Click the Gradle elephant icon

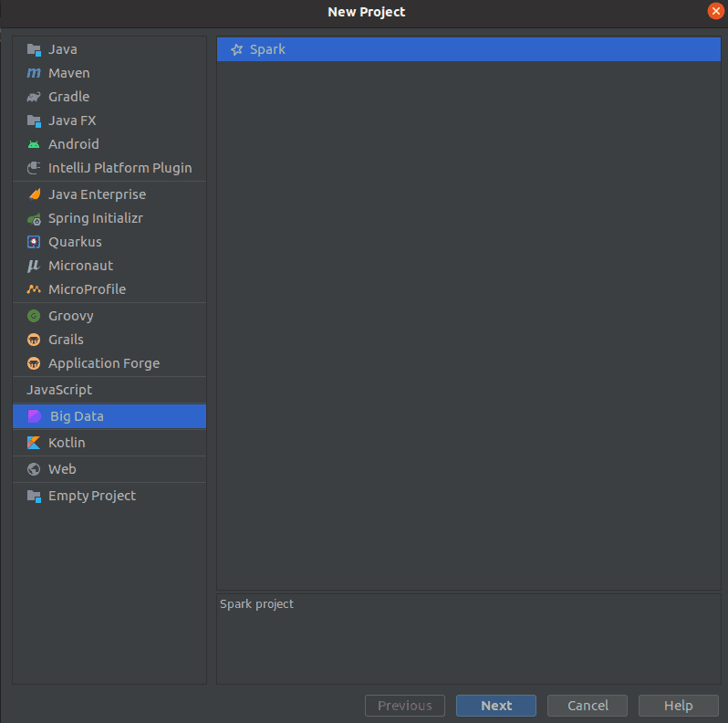(x=34, y=97)
